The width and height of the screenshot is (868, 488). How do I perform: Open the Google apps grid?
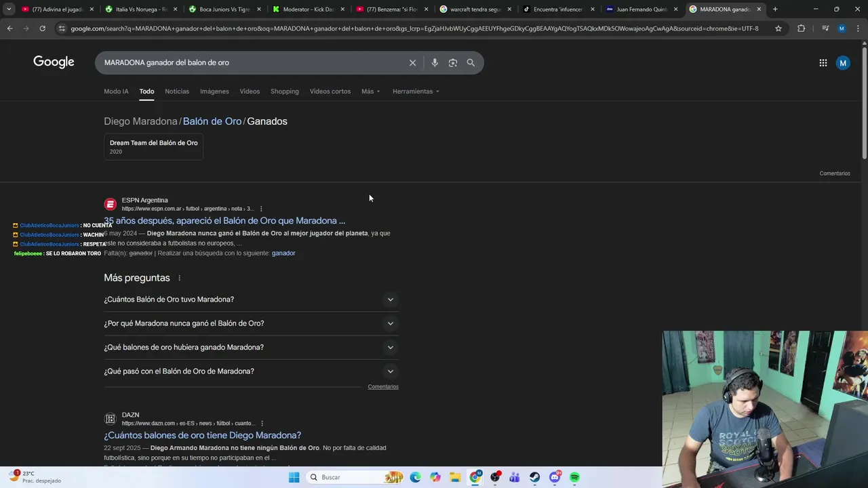tap(823, 63)
